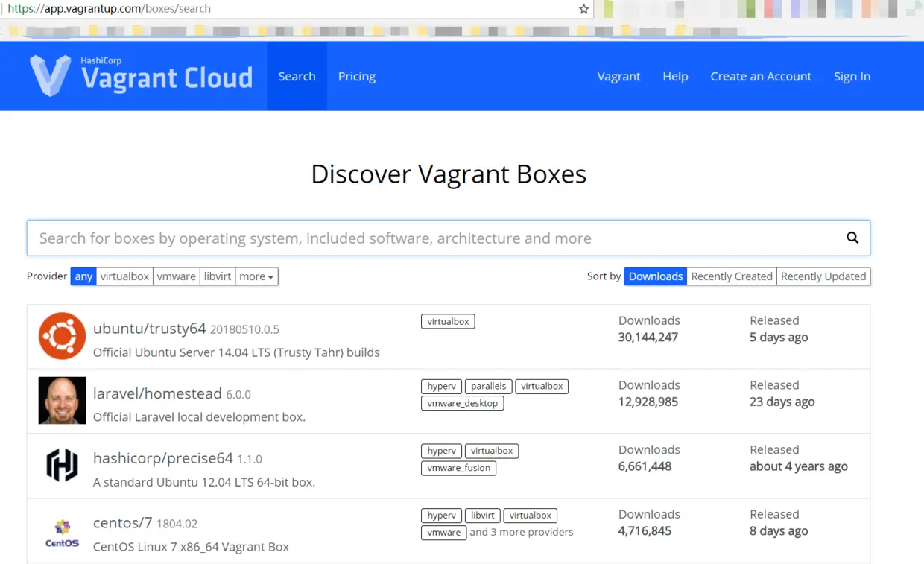Click '23 days ago' release text
Viewport: 924px width, 564px height.
tap(782, 402)
